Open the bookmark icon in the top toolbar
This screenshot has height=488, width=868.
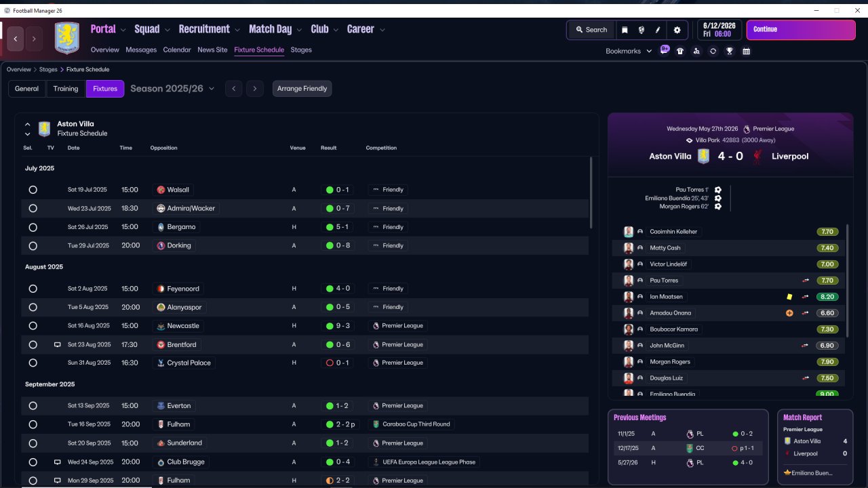tap(625, 30)
